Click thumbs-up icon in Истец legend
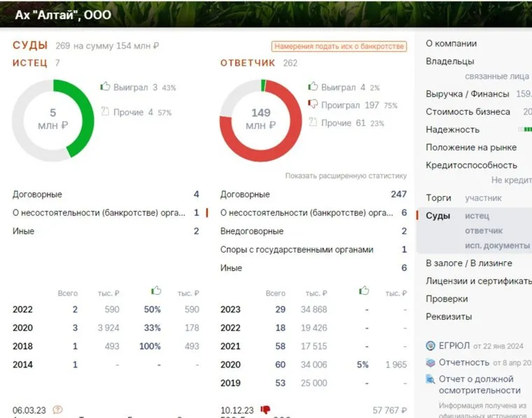The width and height of the screenshot is (532, 418). point(105,88)
